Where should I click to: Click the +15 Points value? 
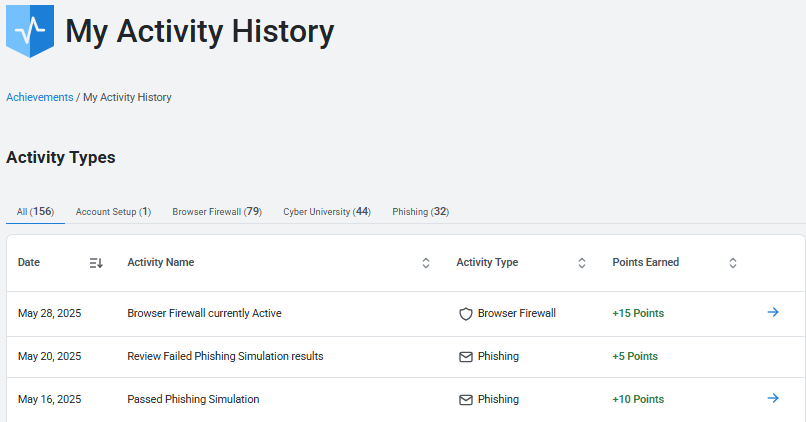(x=638, y=313)
